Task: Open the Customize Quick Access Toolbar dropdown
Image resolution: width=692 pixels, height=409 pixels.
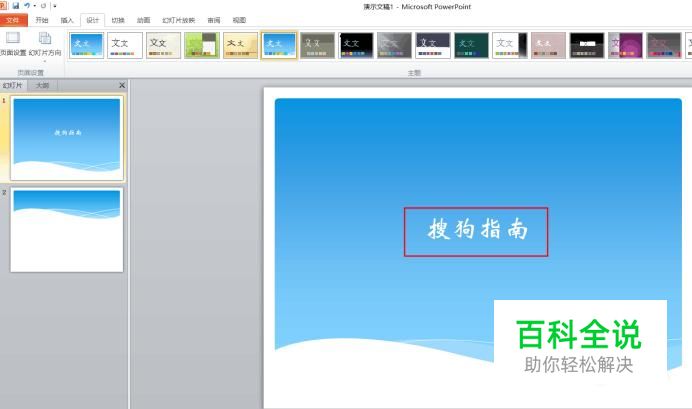Action: tap(54, 6)
